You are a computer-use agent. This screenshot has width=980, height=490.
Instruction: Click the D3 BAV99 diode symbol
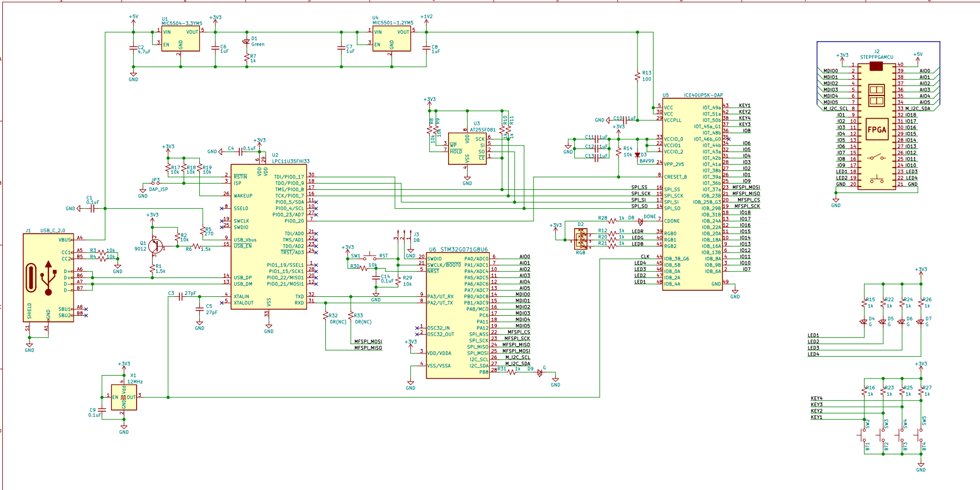tap(637, 155)
